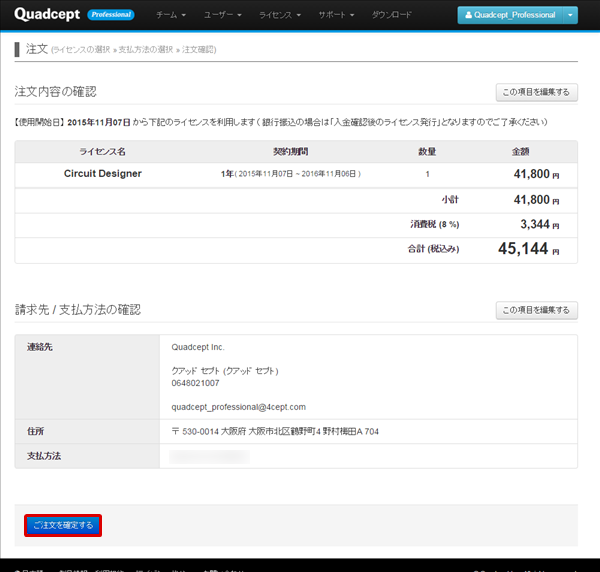The image size is (600, 572).
Task: Click the ライセンス名 column header
Action: [x=102, y=152]
